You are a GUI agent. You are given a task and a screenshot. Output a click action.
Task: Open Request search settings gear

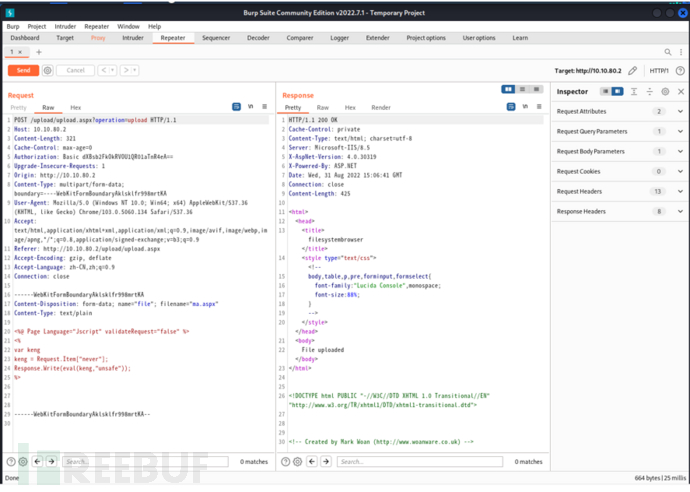tap(23, 462)
